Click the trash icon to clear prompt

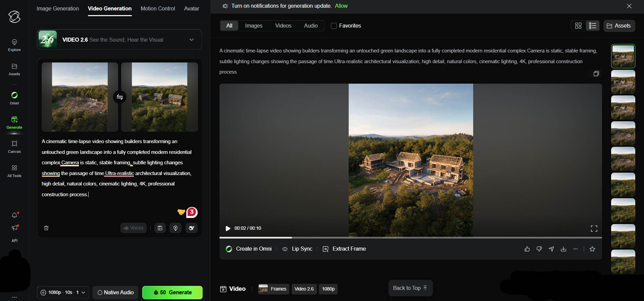click(x=46, y=228)
